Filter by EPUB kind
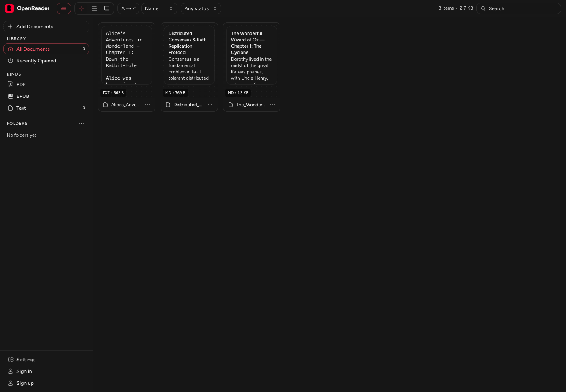This screenshot has height=392, width=566. pos(46,96)
